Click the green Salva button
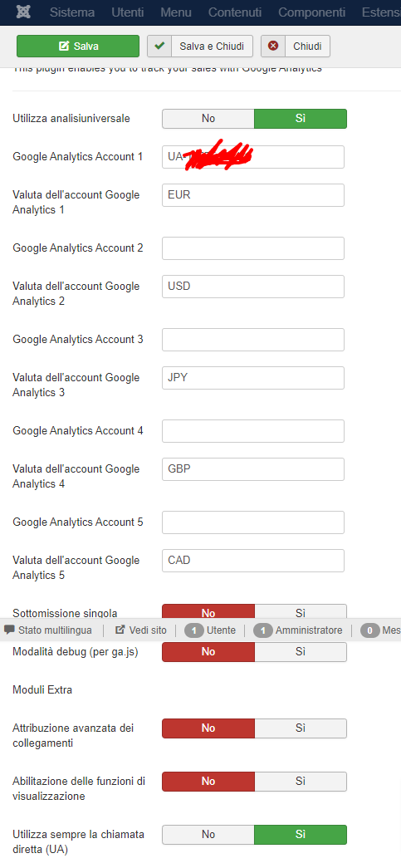Image resolution: width=401 pixels, height=868 pixels. [x=78, y=46]
